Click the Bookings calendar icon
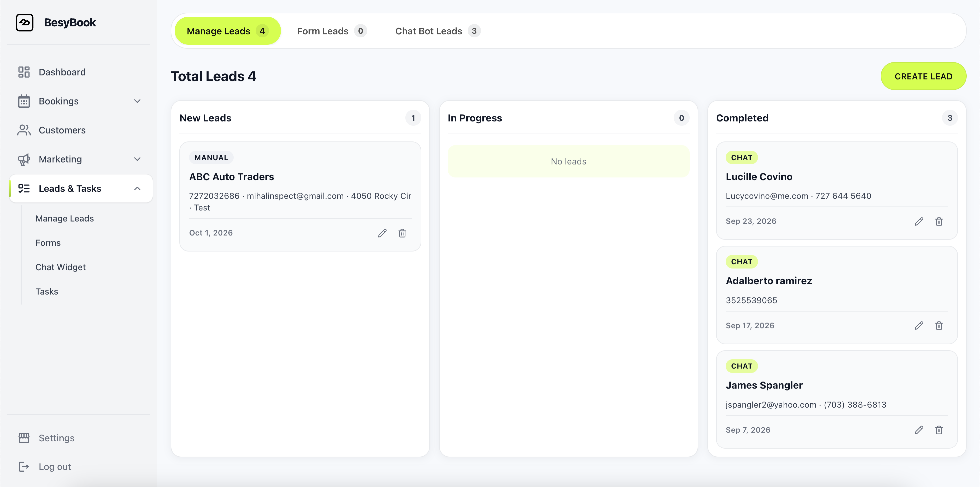This screenshot has height=487, width=980. [x=24, y=101]
